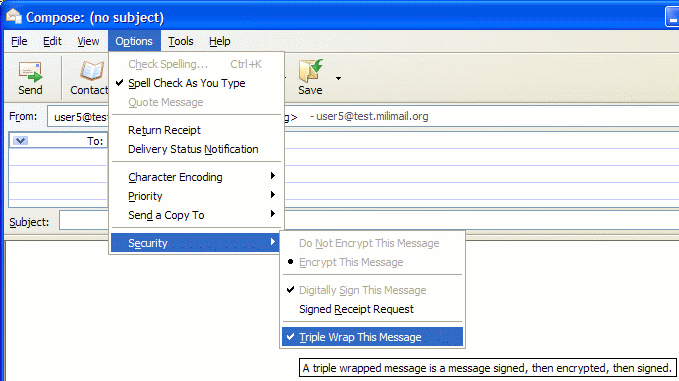This screenshot has height=381, width=679.
Task: Open the File menu
Action: click(x=19, y=41)
